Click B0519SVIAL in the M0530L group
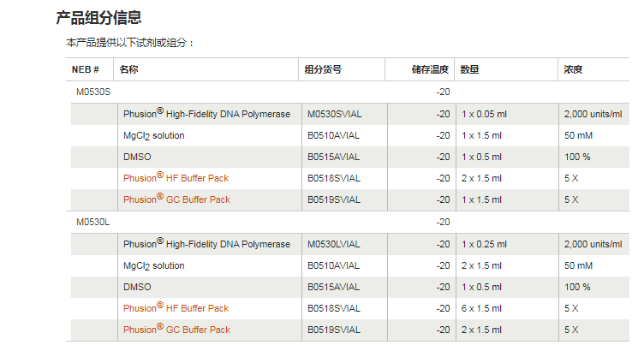Image resolution: width=644 pixels, height=345 pixels. point(333,330)
